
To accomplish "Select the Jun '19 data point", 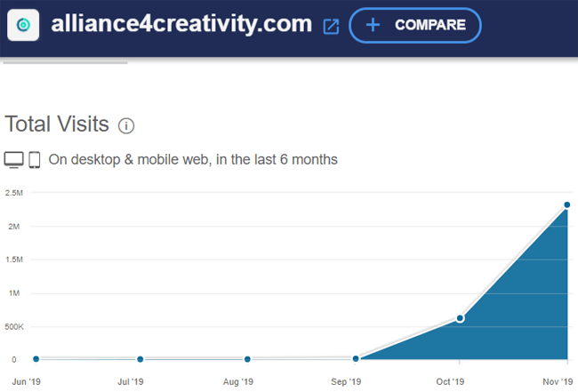I will [36, 359].
